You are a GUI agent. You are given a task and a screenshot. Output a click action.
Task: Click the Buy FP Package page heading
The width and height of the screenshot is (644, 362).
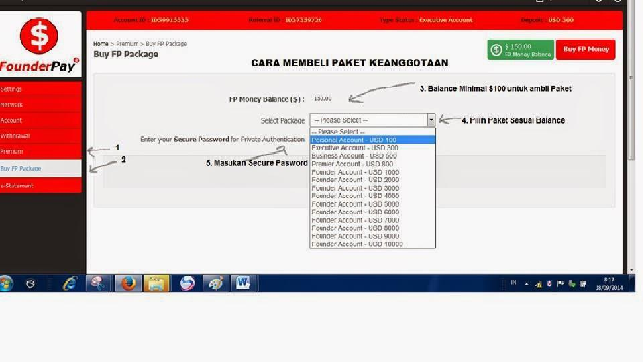(125, 54)
